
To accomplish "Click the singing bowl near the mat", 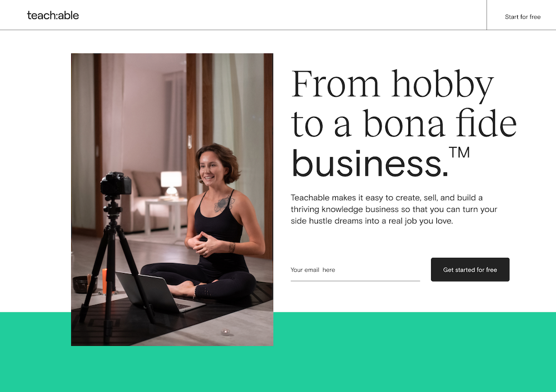I will click(82, 284).
